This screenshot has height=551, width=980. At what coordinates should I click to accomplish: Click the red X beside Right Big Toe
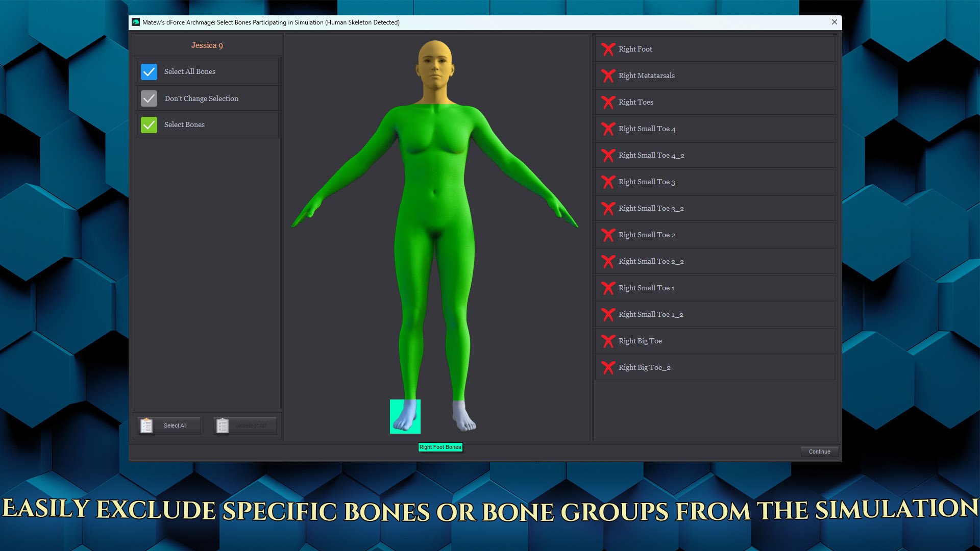coord(608,341)
